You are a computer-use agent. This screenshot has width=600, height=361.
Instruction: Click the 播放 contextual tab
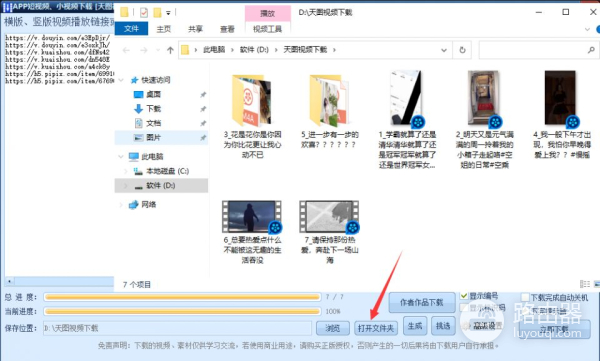click(267, 13)
